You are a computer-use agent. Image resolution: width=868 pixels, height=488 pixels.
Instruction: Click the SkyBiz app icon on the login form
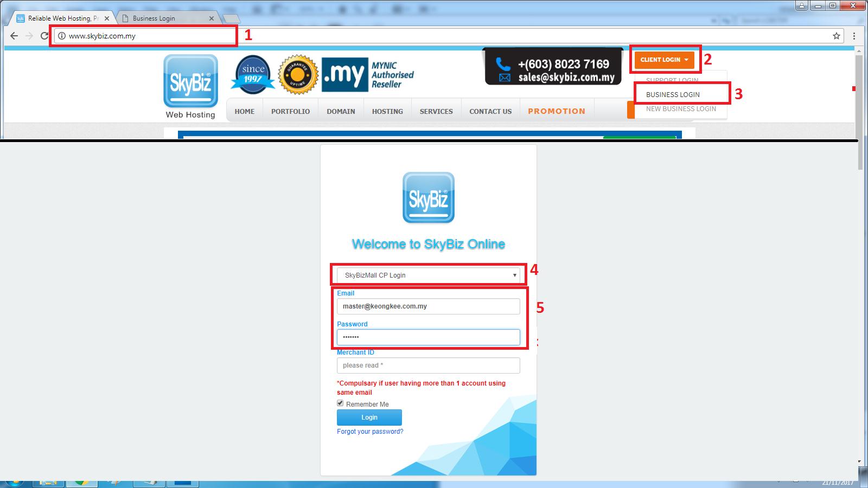click(x=428, y=197)
